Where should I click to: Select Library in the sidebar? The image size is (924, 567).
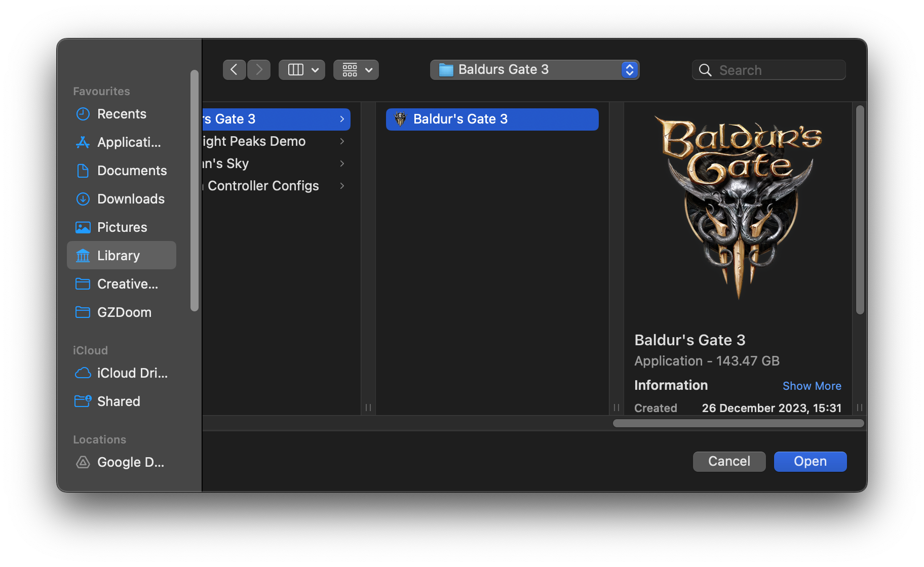point(122,256)
